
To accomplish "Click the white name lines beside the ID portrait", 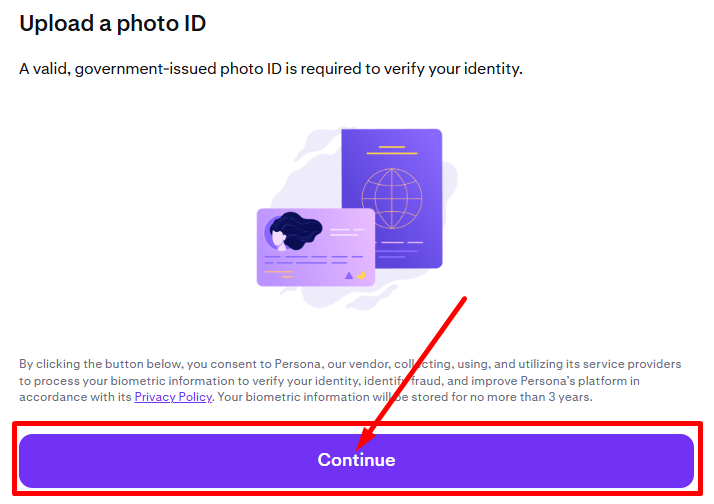I will pos(346,233).
